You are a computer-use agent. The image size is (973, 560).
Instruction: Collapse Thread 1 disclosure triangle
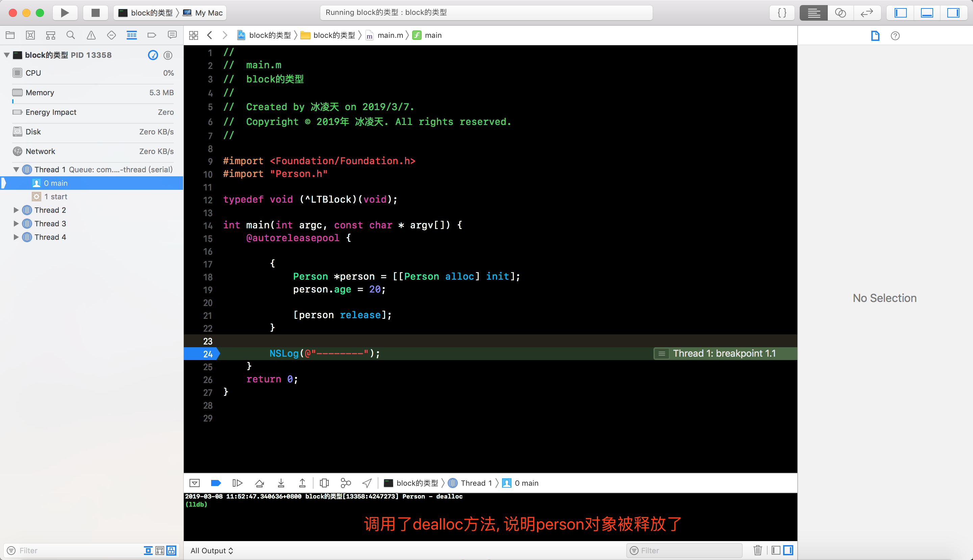coord(16,170)
